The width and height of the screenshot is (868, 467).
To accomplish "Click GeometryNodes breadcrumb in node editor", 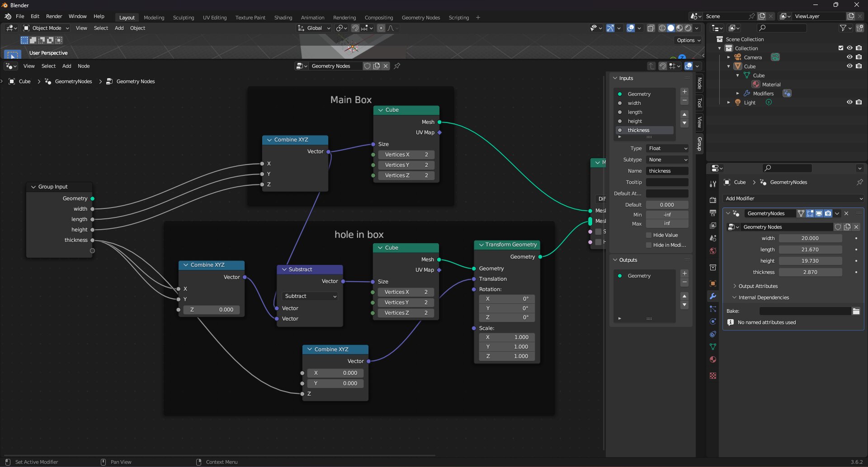I will [73, 81].
